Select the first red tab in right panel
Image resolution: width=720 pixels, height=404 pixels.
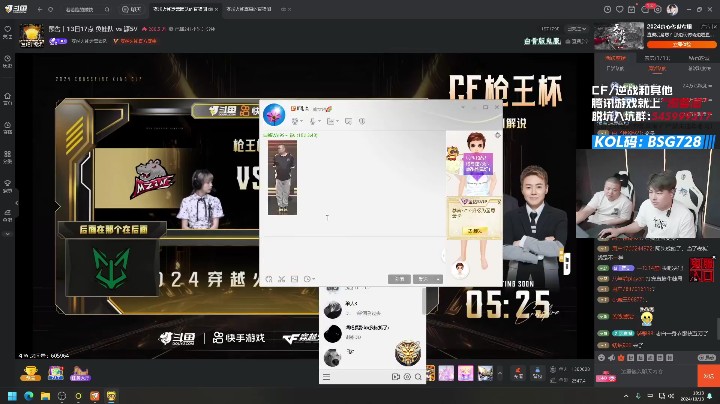[615, 58]
